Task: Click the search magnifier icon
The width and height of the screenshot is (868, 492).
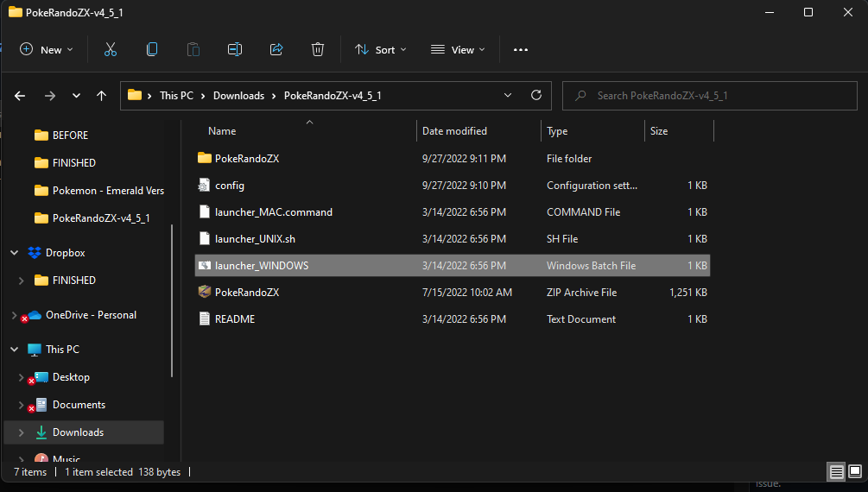Action: tap(580, 96)
